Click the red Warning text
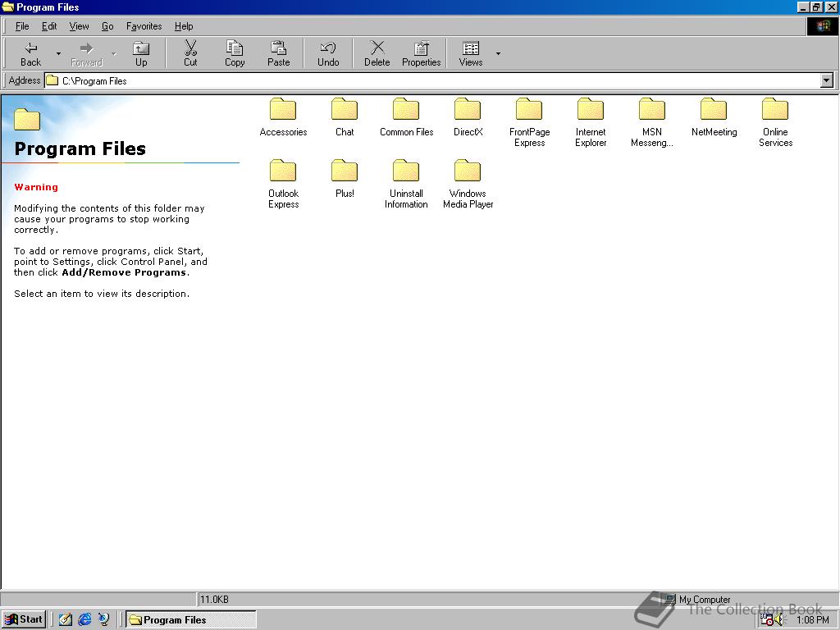 click(x=36, y=187)
